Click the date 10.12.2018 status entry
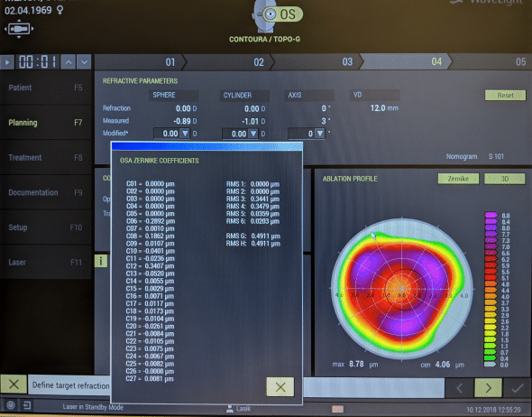Viewport: 532px width, 417px height. (493, 410)
